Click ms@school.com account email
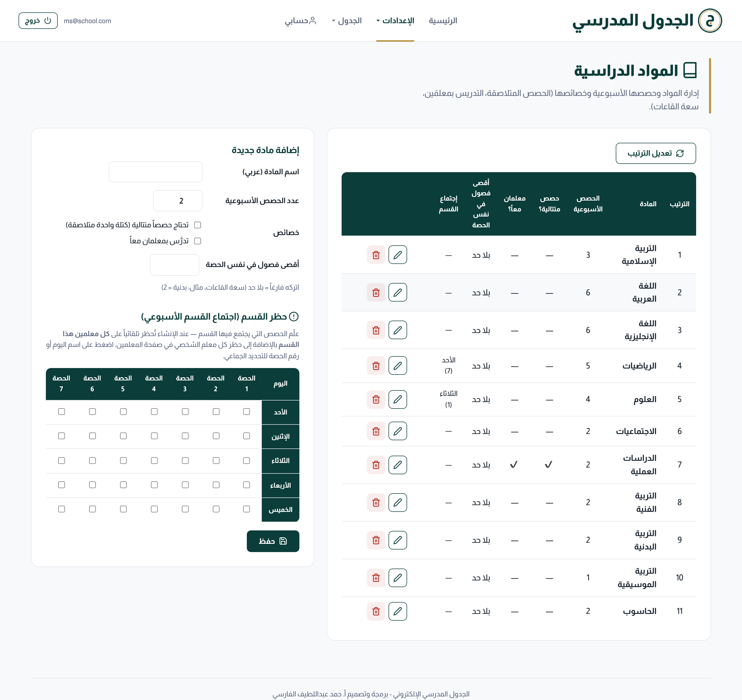742x700 pixels. 87,21
